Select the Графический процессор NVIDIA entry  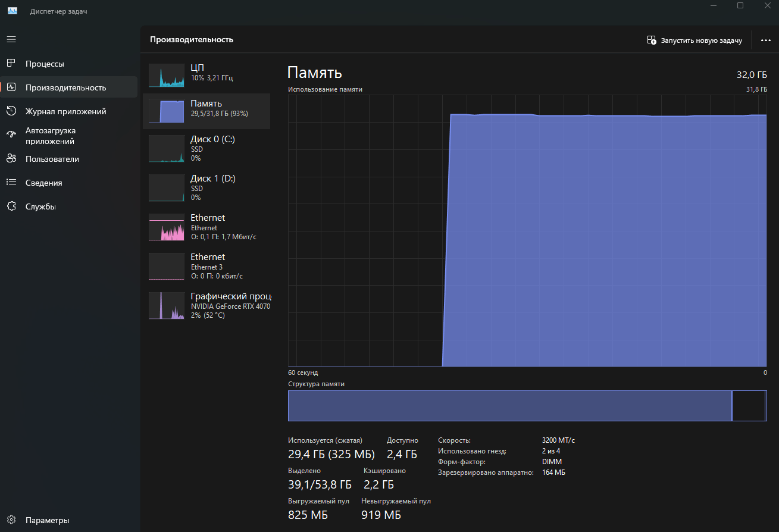pos(207,305)
